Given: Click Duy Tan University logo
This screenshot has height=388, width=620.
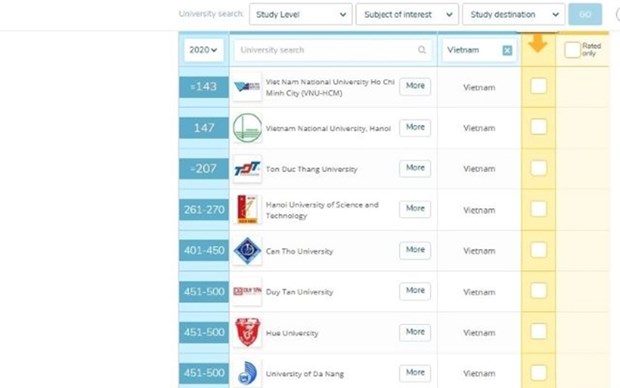Looking at the screenshot, I should 247,292.
